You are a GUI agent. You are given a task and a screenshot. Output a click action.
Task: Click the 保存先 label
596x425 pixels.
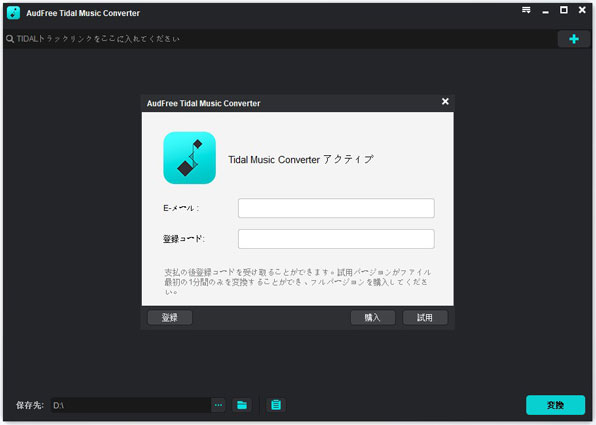(30, 405)
